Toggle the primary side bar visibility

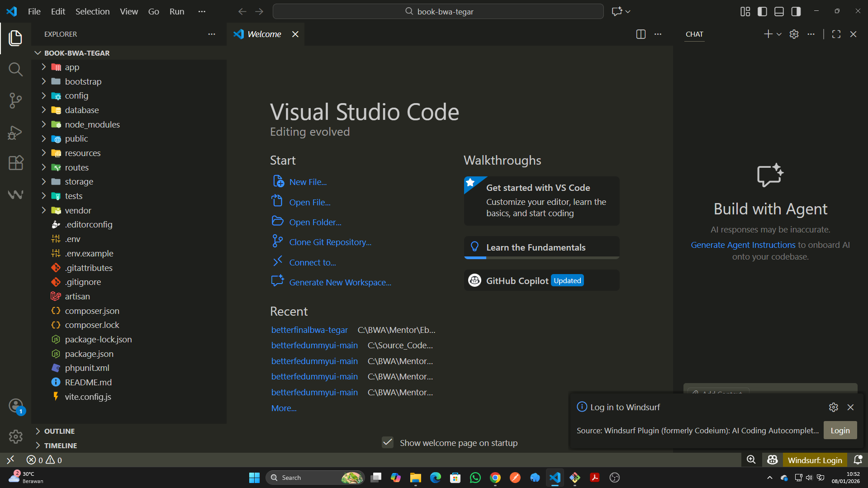pos(762,11)
